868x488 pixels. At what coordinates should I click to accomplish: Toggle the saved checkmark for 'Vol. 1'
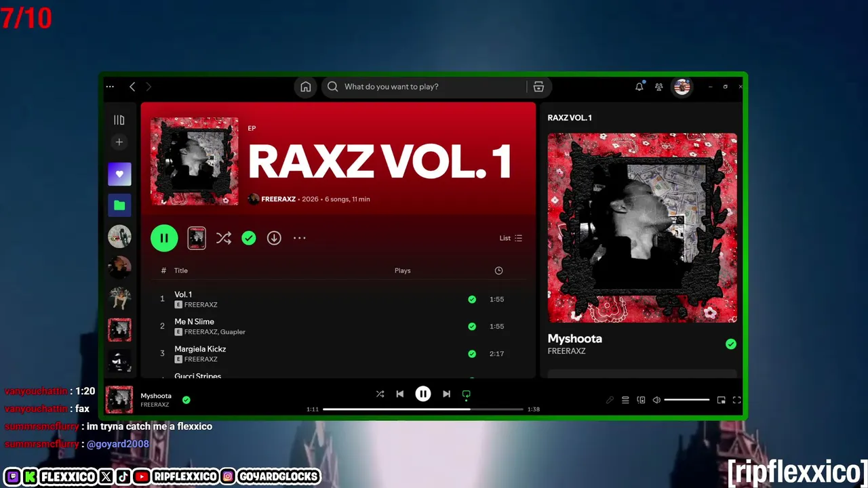click(472, 299)
